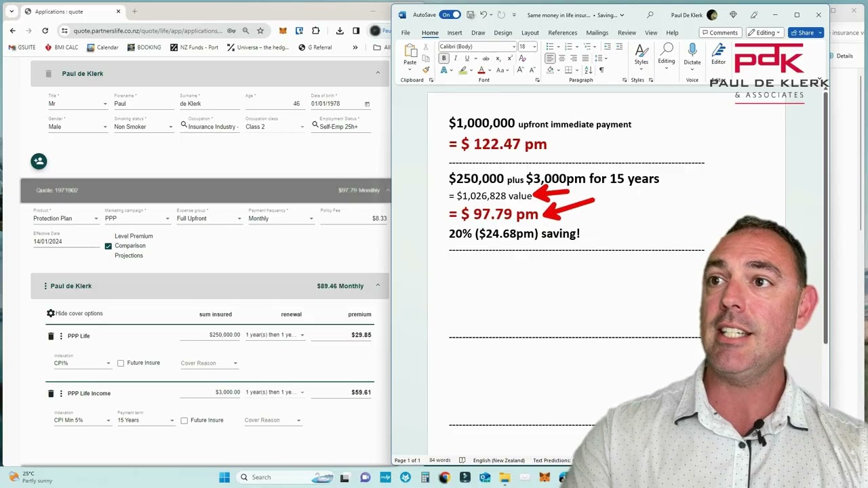Open the Design tab in Word
868x488 pixels.
point(503,33)
